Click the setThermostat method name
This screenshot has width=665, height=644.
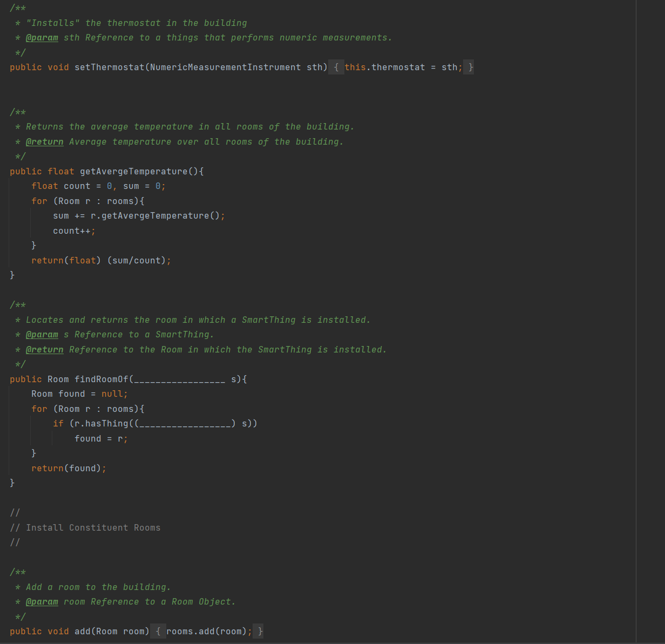(110, 67)
